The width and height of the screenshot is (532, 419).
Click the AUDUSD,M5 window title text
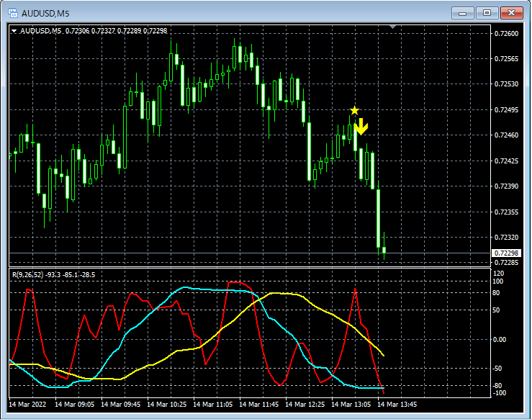click(x=45, y=14)
